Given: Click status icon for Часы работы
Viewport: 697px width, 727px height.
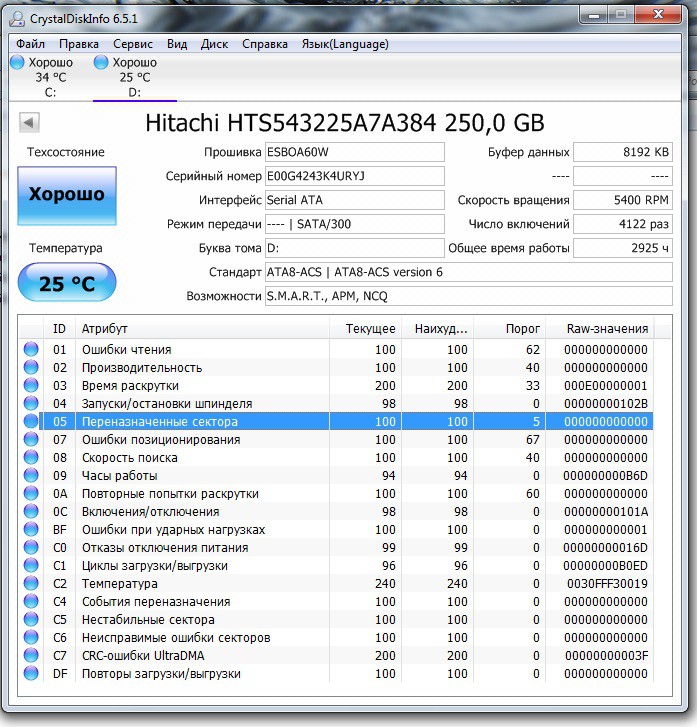Looking at the screenshot, I should coord(31,475).
